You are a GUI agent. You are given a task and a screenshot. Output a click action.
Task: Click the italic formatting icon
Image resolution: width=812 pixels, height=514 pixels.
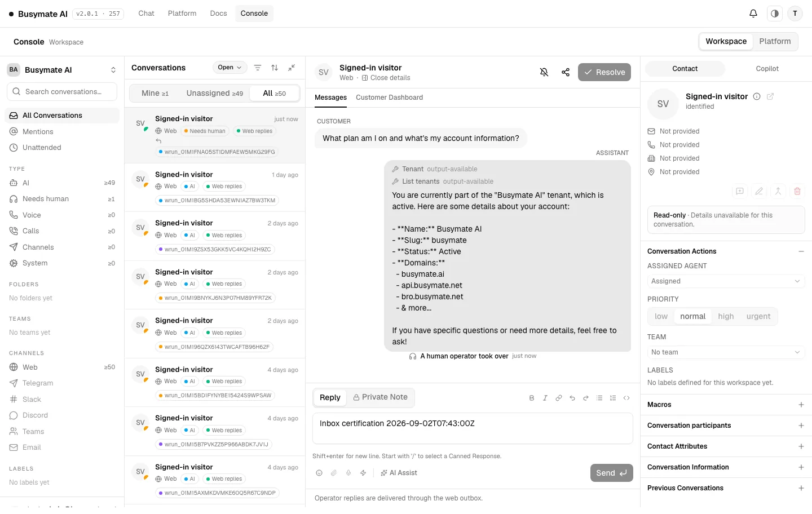tap(545, 398)
